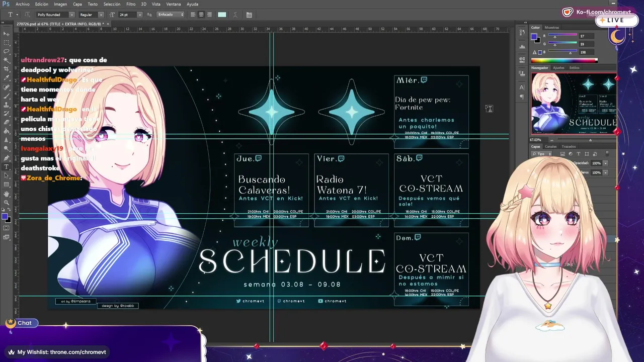Change the screen mode
Image resolution: width=644 pixels, height=362 pixels.
[x=7, y=237]
